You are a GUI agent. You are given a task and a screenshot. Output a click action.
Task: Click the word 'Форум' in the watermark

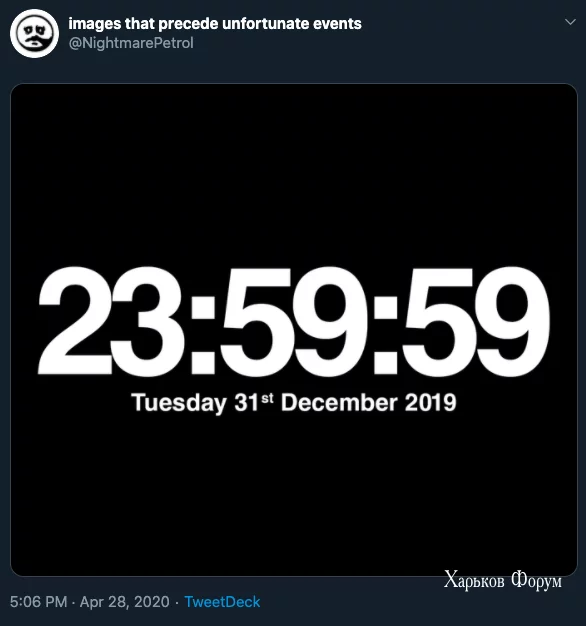[537, 580]
